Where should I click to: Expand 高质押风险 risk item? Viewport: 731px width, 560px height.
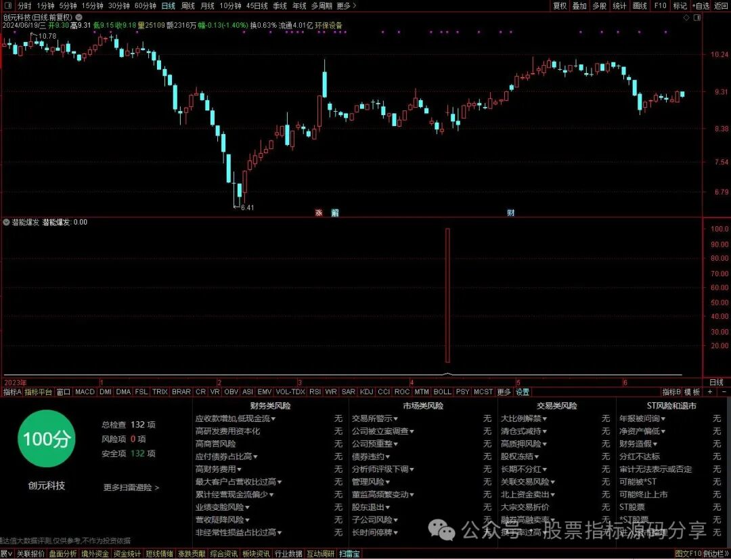click(524, 444)
